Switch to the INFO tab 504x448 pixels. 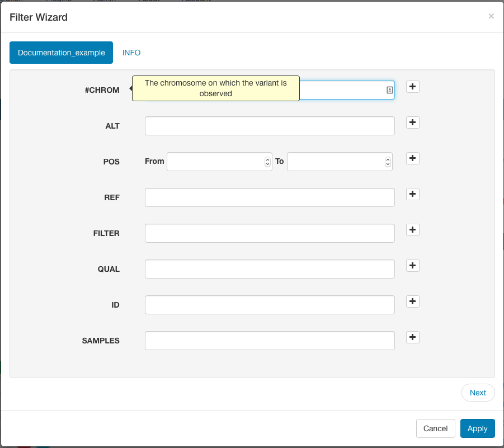pos(131,53)
